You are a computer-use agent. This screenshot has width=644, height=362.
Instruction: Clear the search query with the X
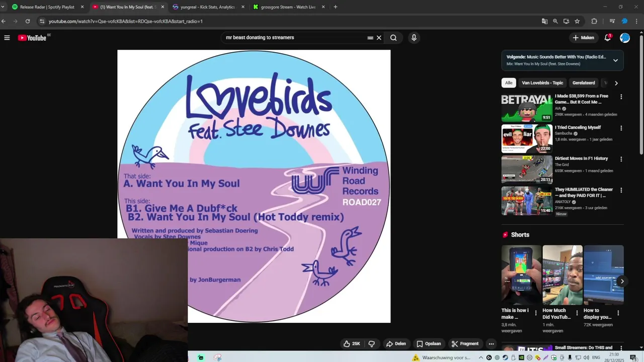pos(379,38)
